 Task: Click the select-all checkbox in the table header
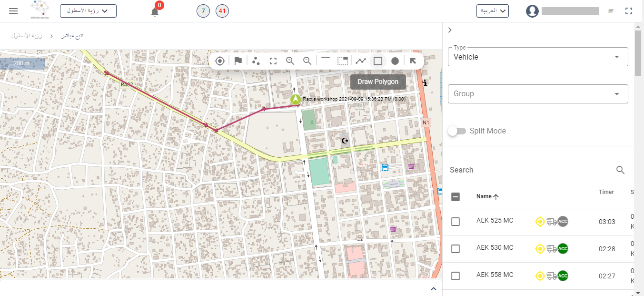[456, 197]
